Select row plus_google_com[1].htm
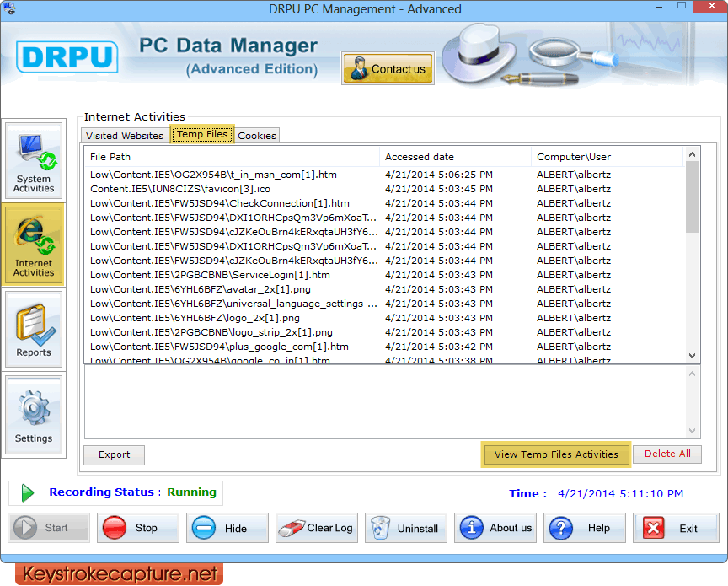728x586 pixels. (x=383, y=347)
